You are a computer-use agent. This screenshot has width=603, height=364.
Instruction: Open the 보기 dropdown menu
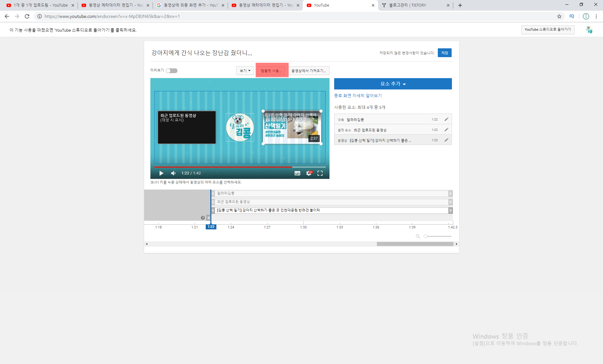[245, 71]
